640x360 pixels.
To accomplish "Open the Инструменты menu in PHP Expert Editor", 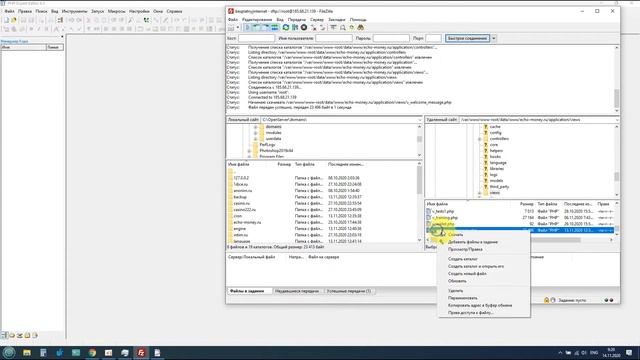I will click(x=74, y=11).
